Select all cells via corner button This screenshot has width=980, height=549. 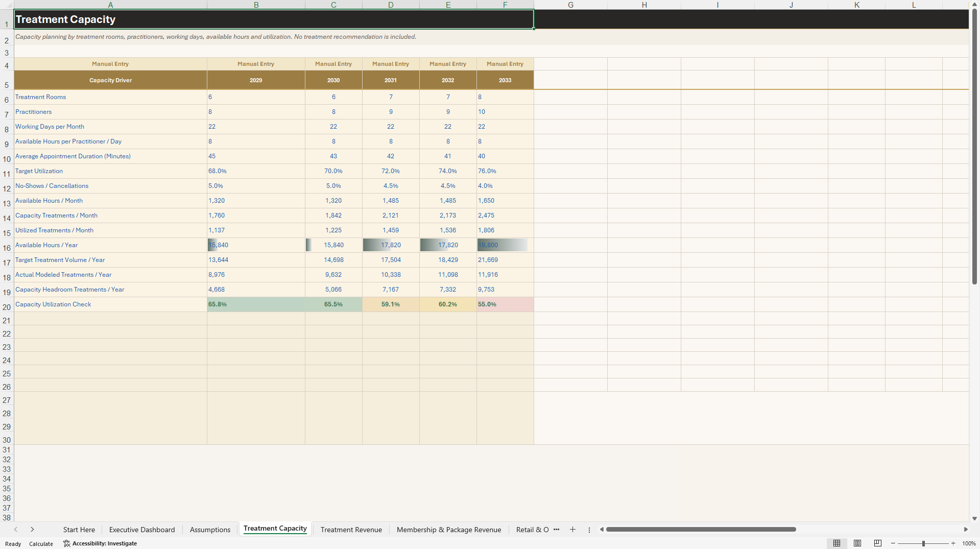(x=7, y=5)
